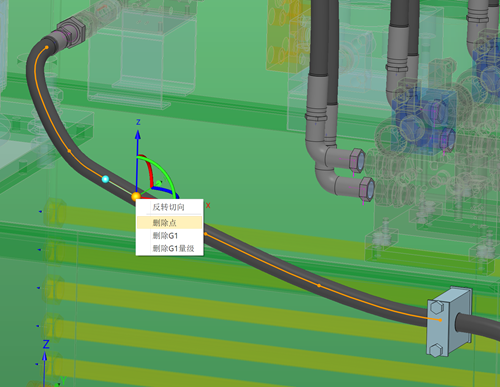Click the cyan tangent handle sphere
Screen dimensions: 500x387
(x=105, y=179)
